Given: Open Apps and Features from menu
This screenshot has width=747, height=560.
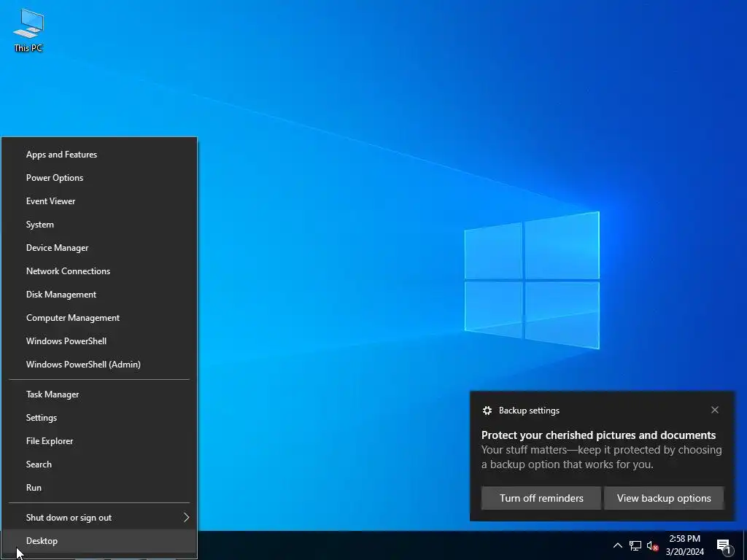Looking at the screenshot, I should [99, 155].
